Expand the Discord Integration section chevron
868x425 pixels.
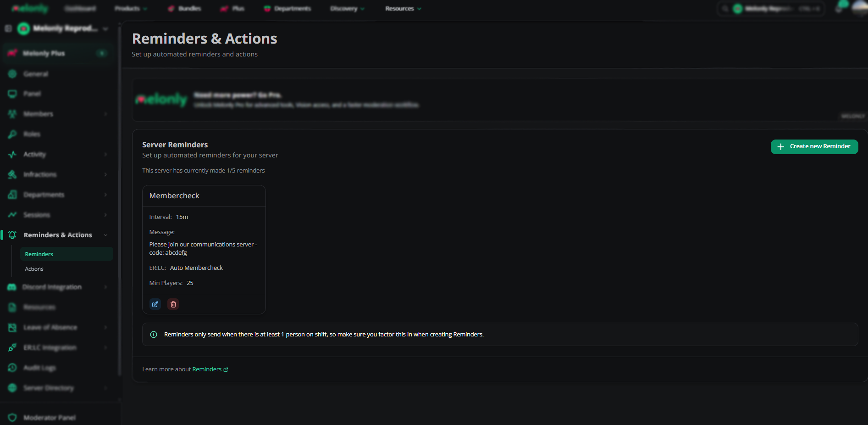(x=106, y=287)
